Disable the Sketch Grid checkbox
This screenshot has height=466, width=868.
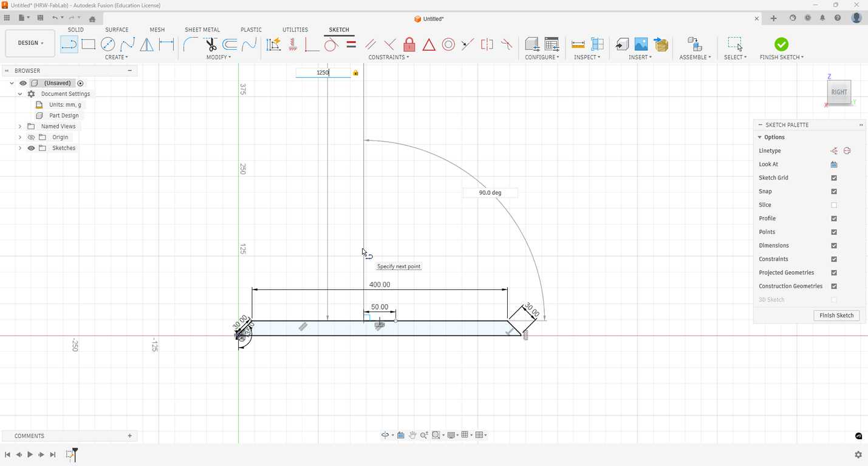click(x=834, y=178)
